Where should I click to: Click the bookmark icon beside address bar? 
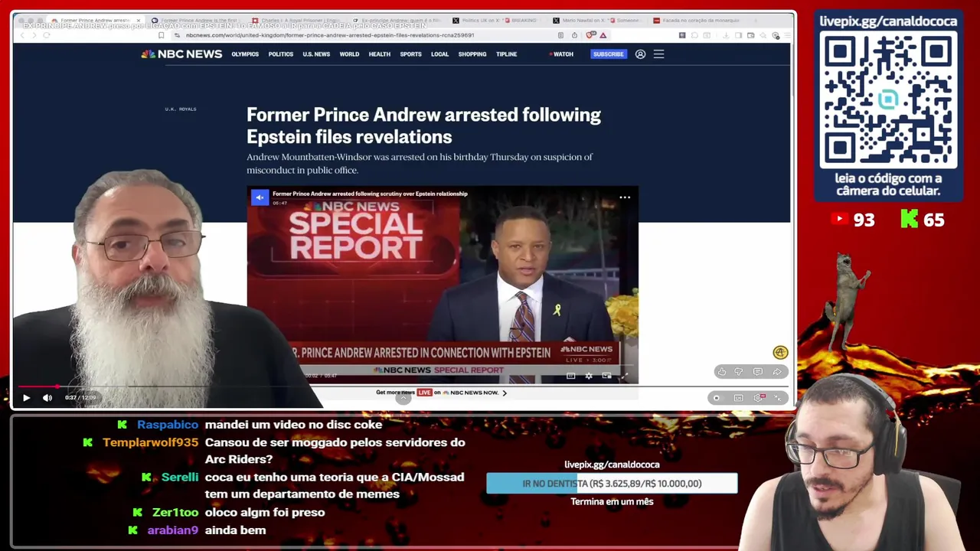161,35
